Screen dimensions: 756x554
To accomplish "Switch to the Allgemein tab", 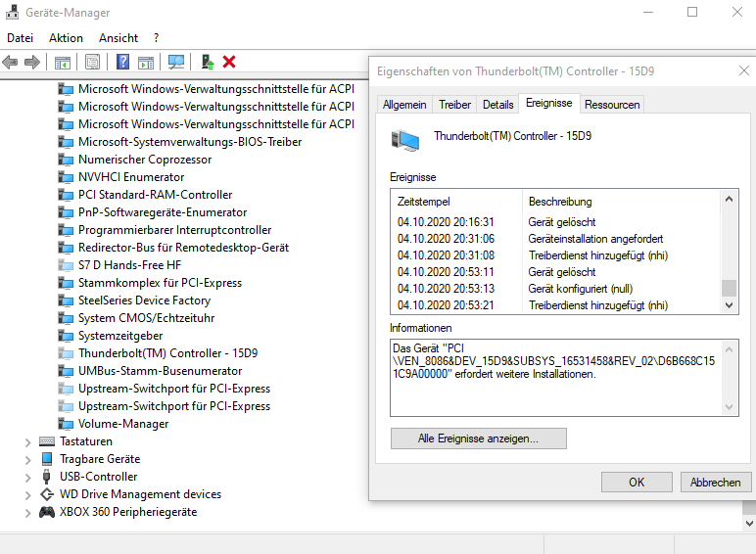I will (404, 105).
